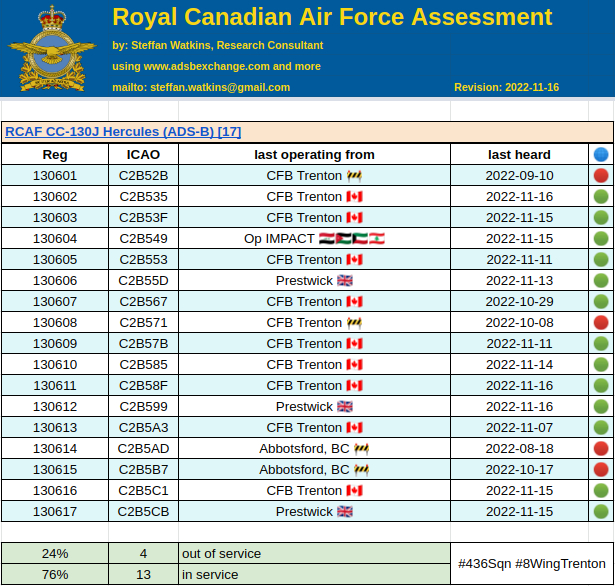615x586 pixels.
Task: Click green status dot for 130603
Action: tap(601, 218)
